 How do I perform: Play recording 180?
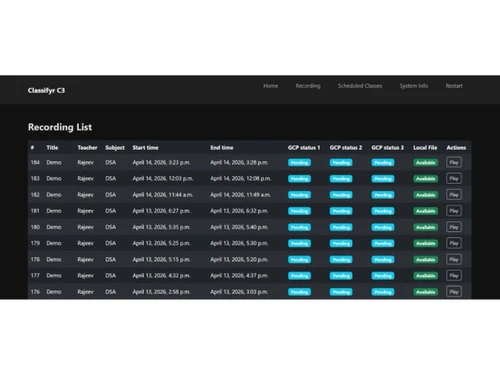pos(454,227)
